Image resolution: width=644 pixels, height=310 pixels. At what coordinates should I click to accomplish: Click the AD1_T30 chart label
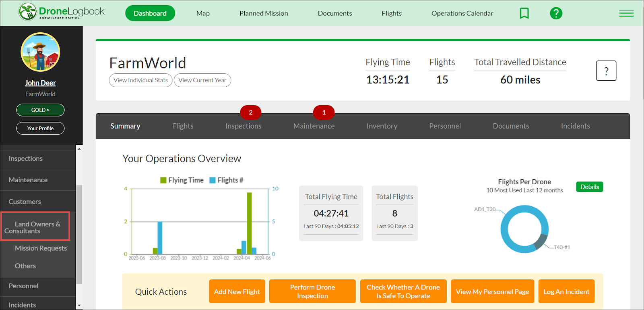[x=485, y=209]
